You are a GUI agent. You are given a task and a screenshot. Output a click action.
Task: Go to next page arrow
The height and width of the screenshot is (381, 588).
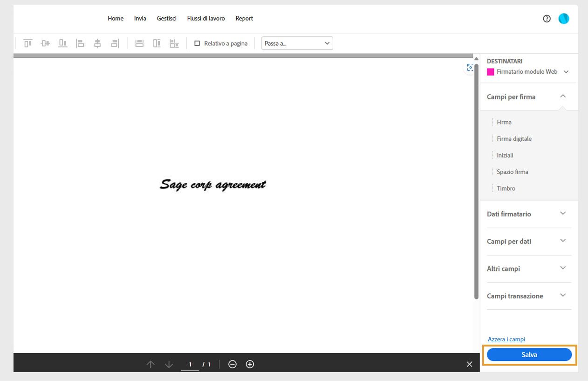[x=169, y=364]
